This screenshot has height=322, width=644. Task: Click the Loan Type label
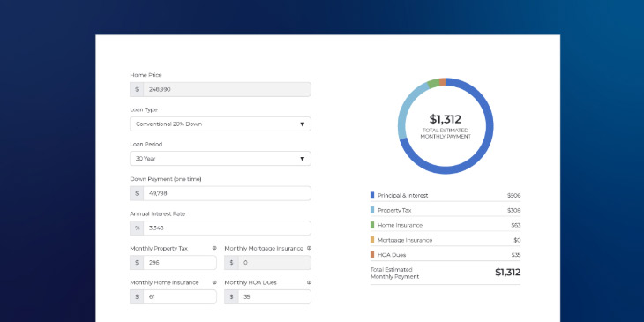coord(144,109)
